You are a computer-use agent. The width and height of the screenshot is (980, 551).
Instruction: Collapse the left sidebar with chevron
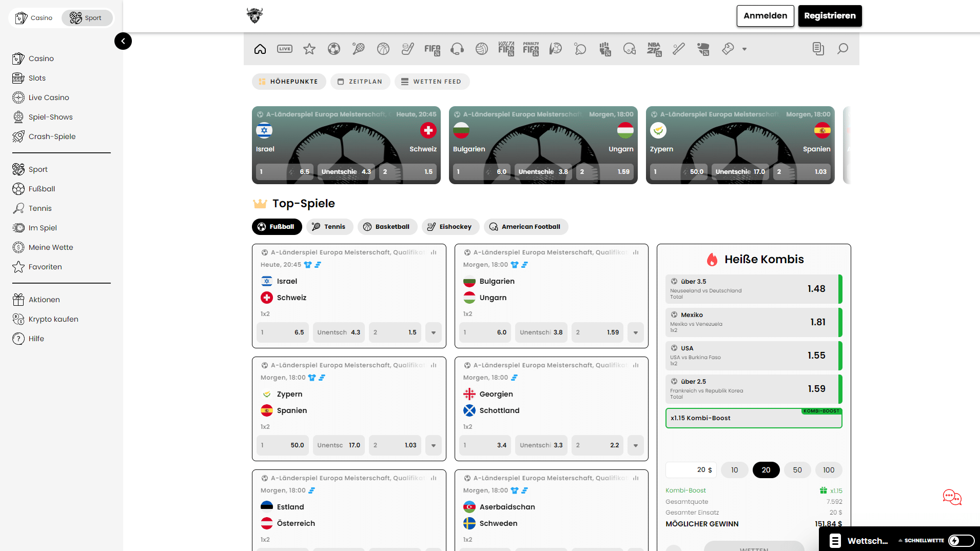pos(123,41)
